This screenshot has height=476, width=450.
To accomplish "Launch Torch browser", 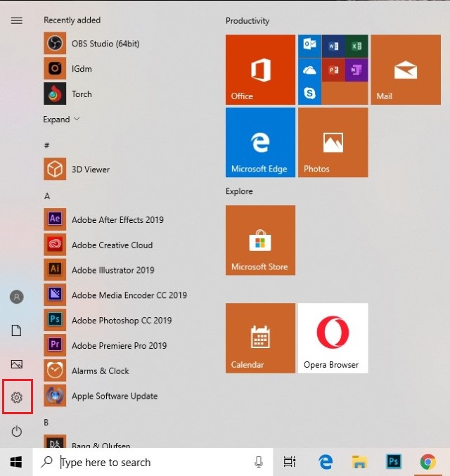I will click(x=67, y=94).
